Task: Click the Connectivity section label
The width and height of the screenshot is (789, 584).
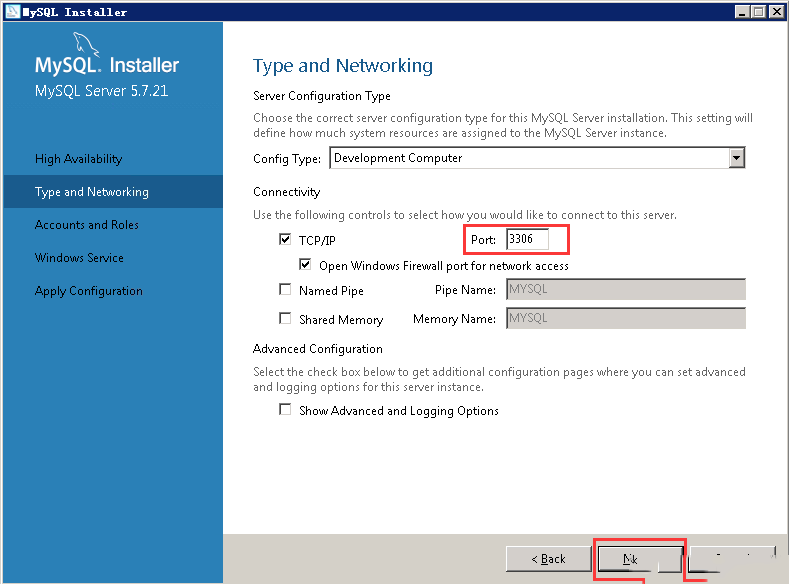Action: 286,192
